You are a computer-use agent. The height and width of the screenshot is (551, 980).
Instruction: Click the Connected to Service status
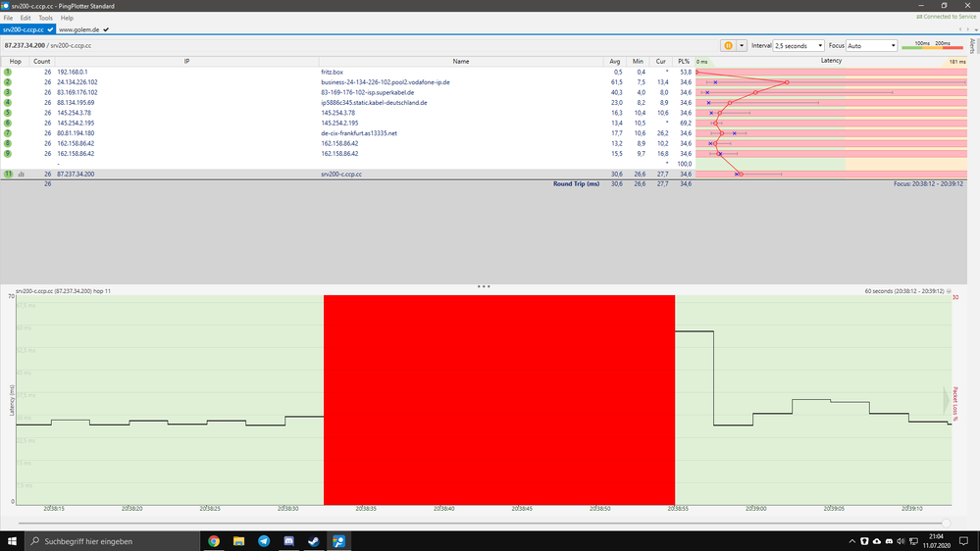pyautogui.click(x=946, y=17)
